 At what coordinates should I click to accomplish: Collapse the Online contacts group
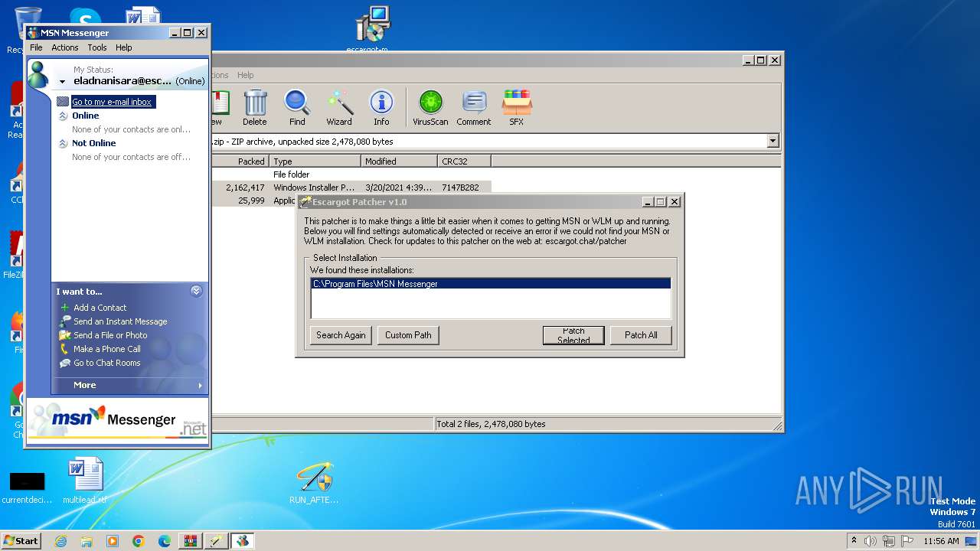[64, 116]
